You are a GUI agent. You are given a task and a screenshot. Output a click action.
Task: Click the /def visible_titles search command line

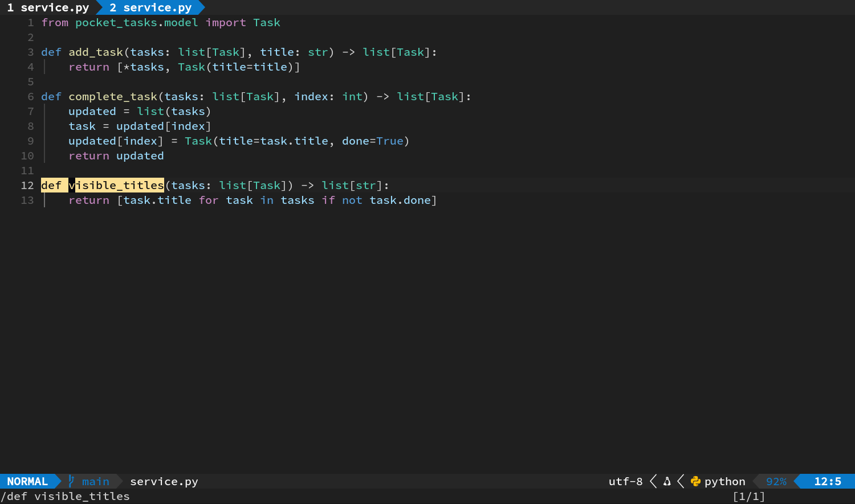(65, 496)
